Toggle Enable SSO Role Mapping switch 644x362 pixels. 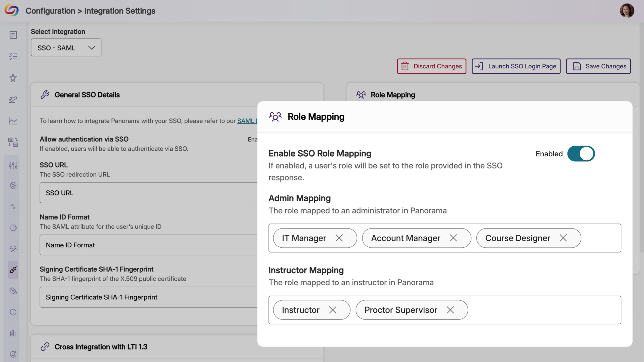tap(581, 154)
